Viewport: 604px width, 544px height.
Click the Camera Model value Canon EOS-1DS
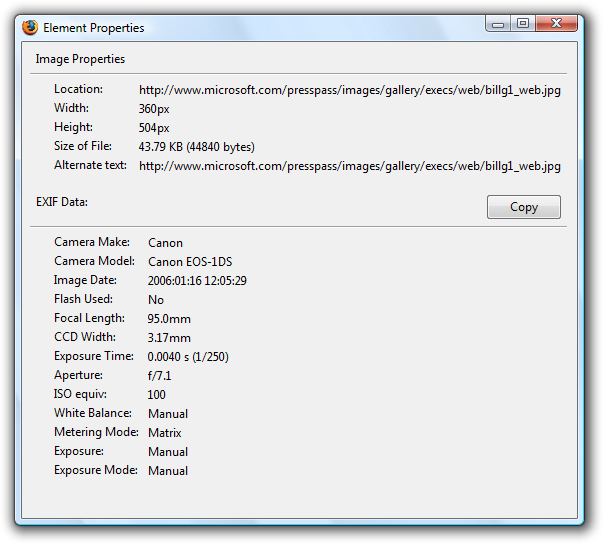(190, 262)
